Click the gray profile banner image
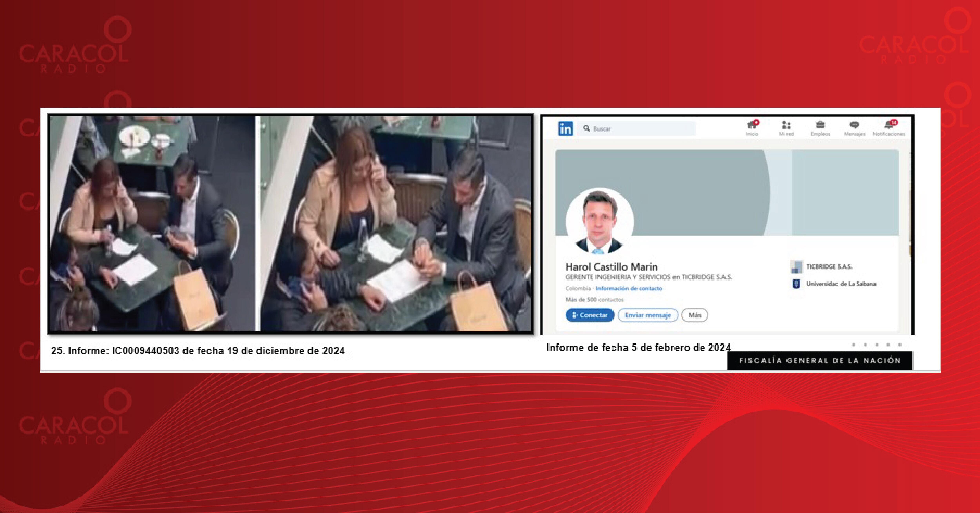The image size is (980, 513). [704, 183]
